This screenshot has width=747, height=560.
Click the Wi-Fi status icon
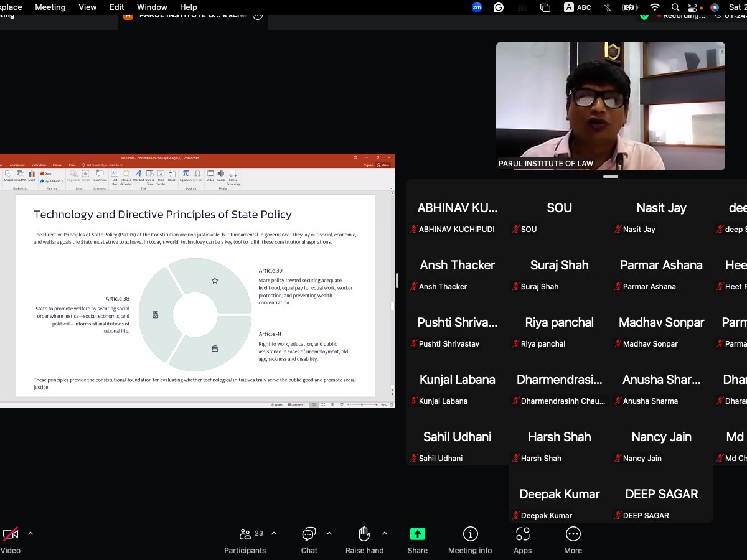click(654, 7)
